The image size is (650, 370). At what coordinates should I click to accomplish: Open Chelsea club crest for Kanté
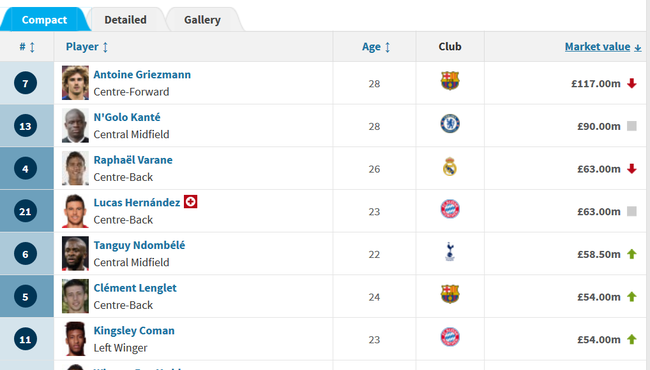point(450,123)
